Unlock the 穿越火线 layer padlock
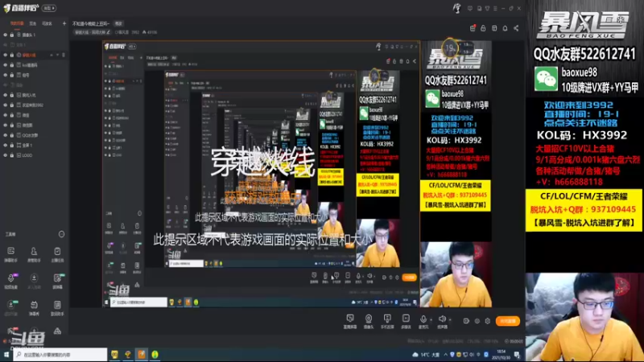Image resolution: width=644 pixels, height=362 pixels. [12, 55]
